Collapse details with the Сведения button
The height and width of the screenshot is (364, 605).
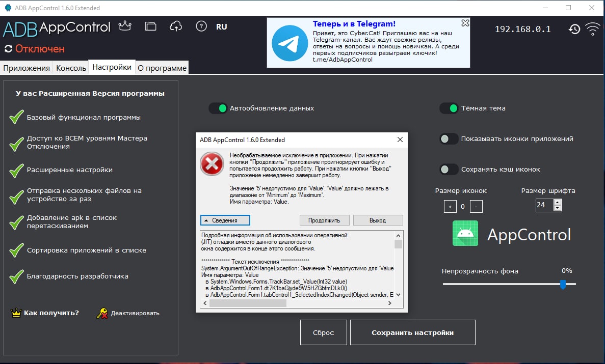pyautogui.click(x=225, y=220)
